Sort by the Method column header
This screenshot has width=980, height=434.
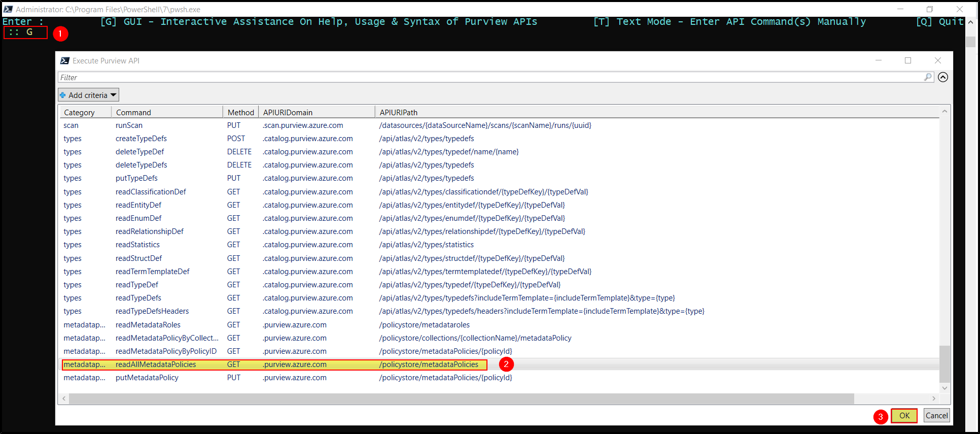click(240, 112)
